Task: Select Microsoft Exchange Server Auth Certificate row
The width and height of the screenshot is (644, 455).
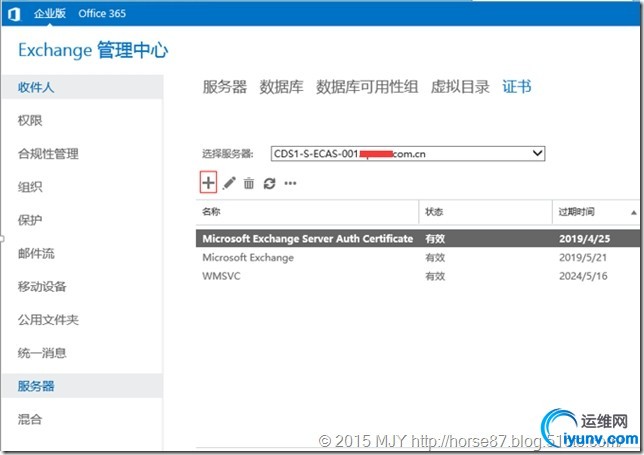Action: point(418,239)
